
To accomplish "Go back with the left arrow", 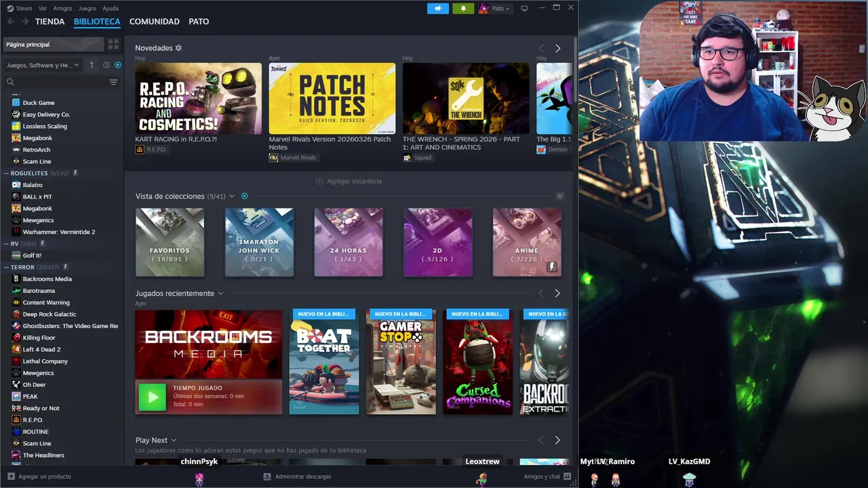I will point(10,22).
